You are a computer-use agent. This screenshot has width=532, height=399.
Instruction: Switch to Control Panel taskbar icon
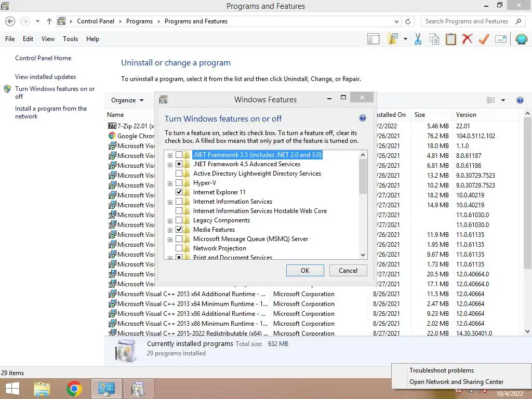click(106, 389)
